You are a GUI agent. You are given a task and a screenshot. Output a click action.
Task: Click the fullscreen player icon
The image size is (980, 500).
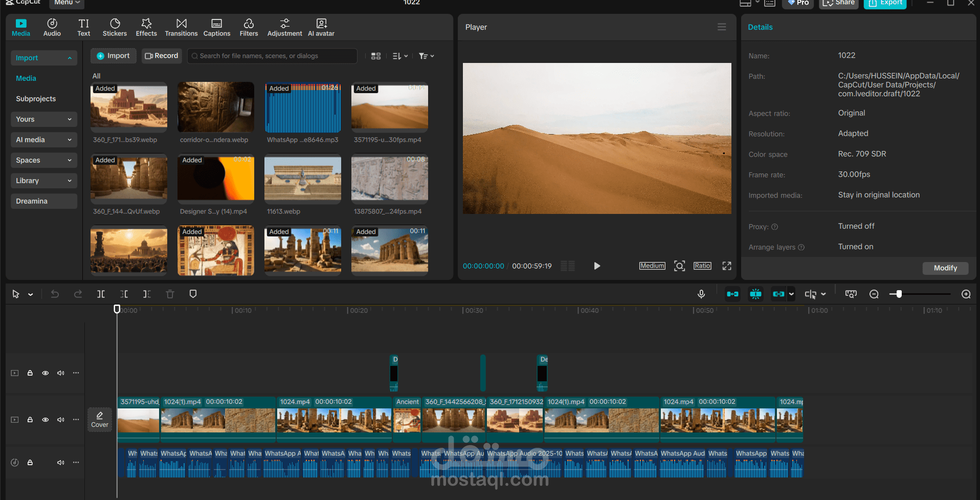tap(727, 266)
